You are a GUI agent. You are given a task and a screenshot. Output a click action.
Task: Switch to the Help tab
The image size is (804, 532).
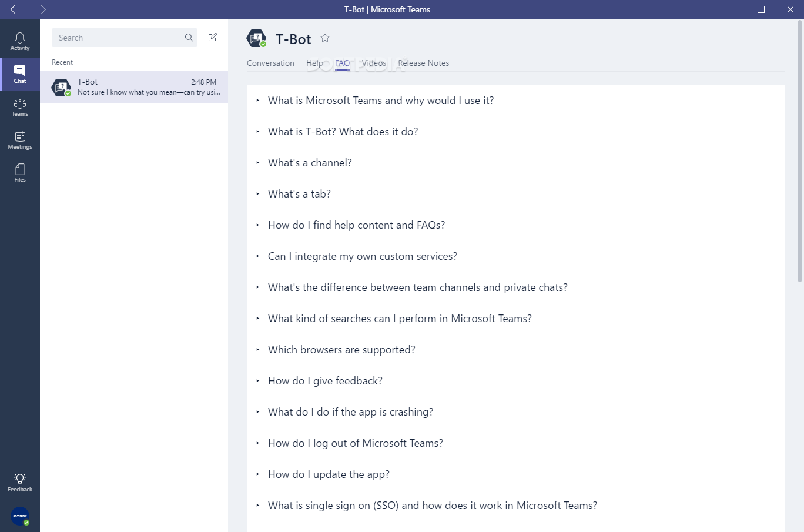[314, 63]
